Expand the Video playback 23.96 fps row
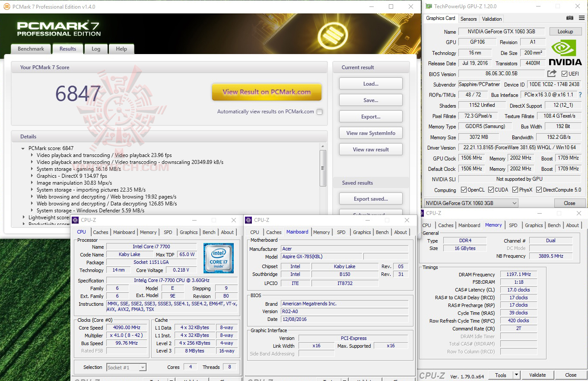This screenshot has height=381, width=588. coord(32,155)
